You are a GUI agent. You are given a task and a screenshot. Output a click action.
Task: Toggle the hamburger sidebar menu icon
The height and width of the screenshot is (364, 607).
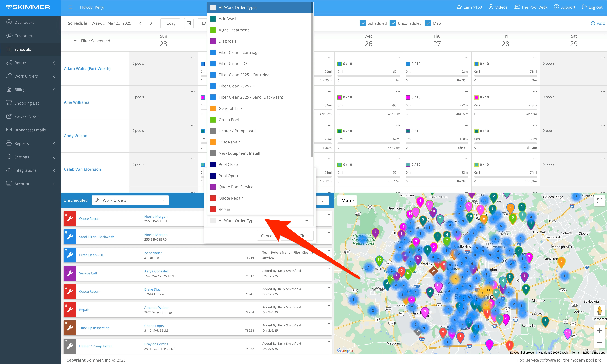point(70,7)
